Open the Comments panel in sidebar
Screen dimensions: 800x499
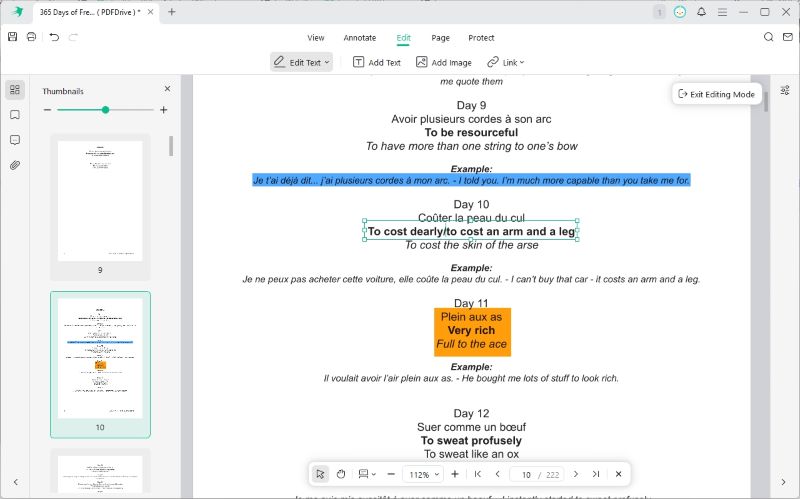[x=15, y=140]
